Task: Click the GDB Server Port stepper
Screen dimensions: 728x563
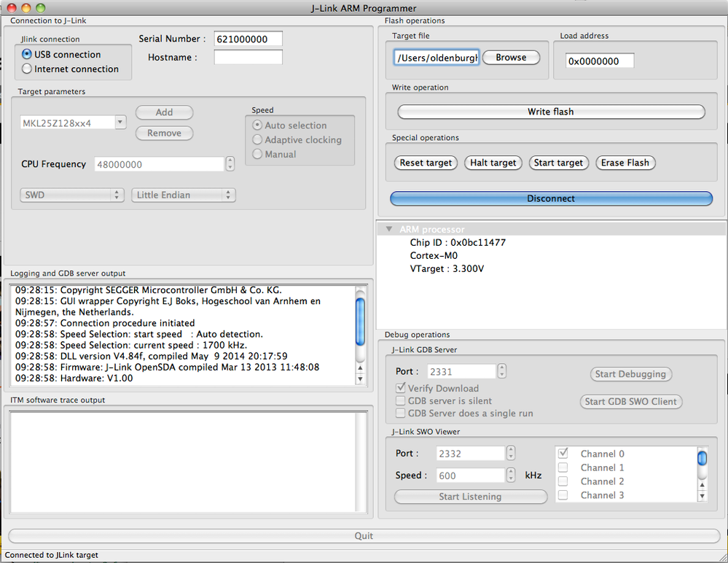Action: (x=501, y=371)
